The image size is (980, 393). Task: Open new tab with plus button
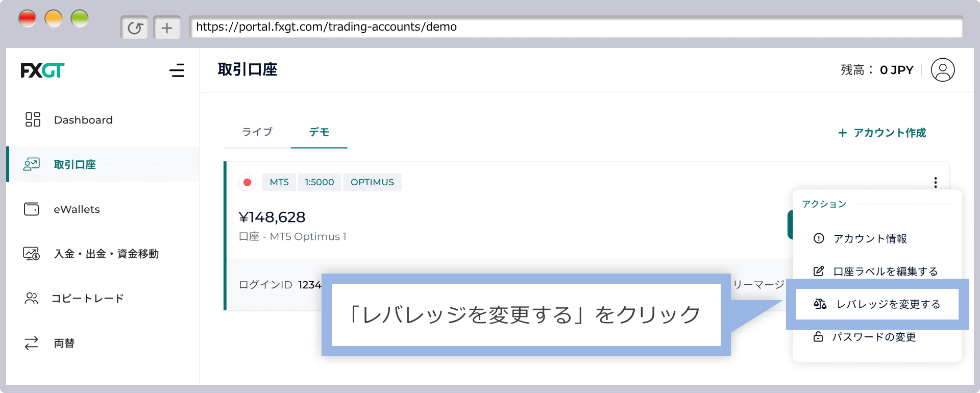pyautogui.click(x=167, y=28)
